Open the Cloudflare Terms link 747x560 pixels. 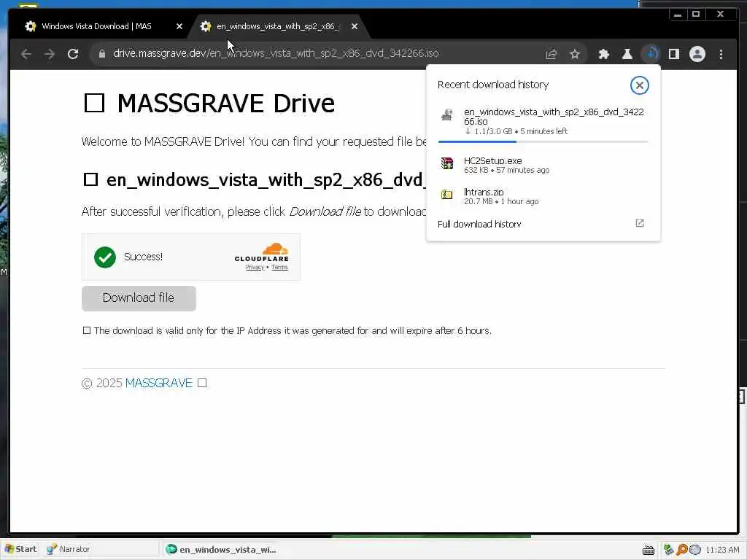click(x=279, y=267)
